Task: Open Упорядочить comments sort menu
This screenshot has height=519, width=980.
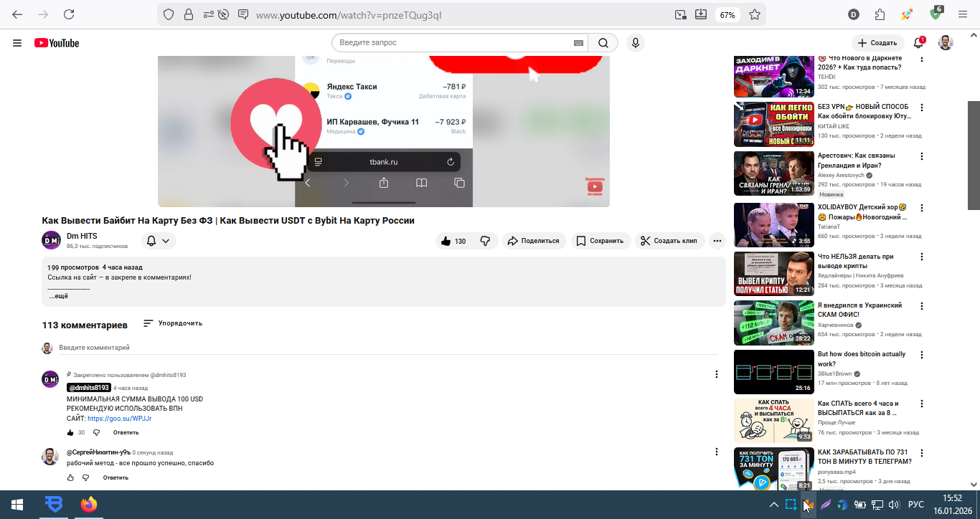Action: coord(173,323)
